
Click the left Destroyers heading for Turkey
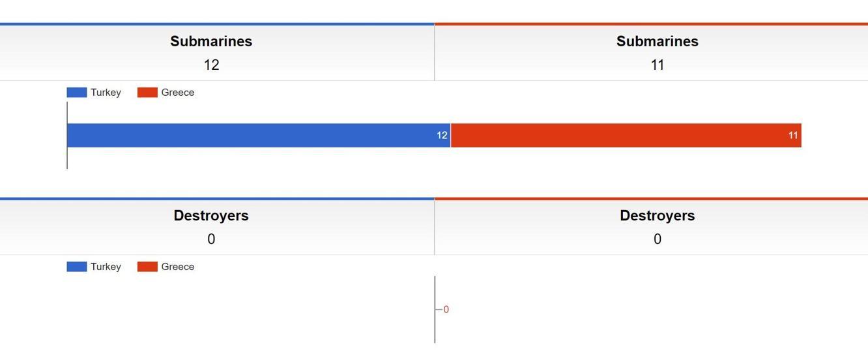pos(211,216)
